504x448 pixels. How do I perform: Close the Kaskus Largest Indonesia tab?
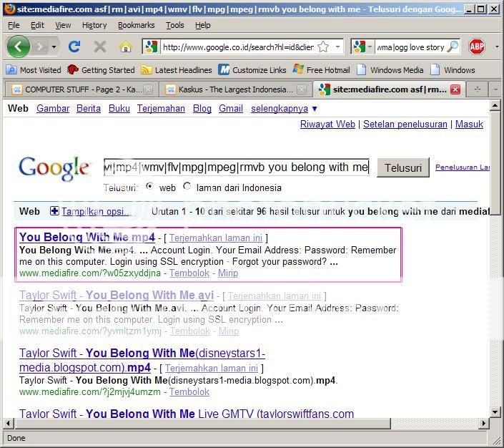pyautogui.click(x=301, y=89)
